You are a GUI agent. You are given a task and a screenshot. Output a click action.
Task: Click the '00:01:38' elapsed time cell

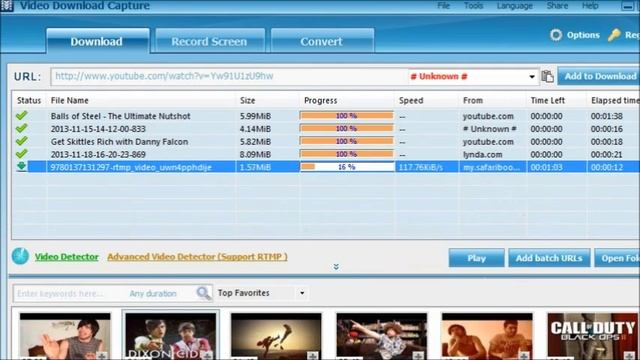(x=607, y=116)
